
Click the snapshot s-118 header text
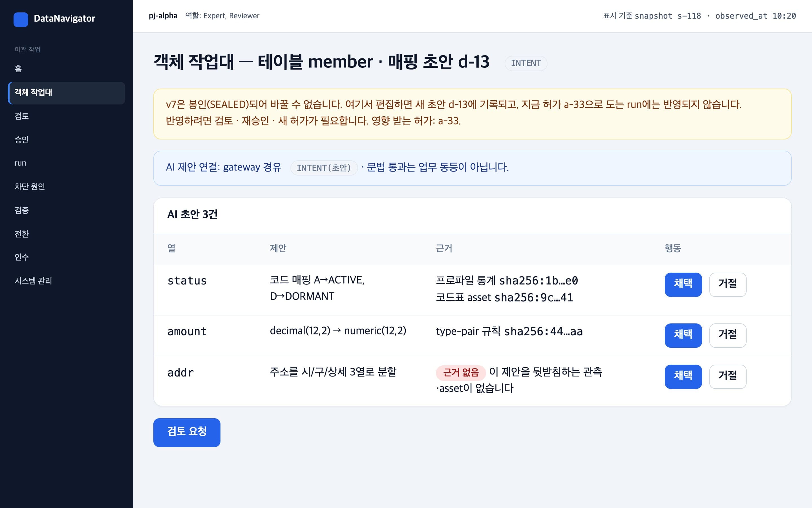point(668,16)
